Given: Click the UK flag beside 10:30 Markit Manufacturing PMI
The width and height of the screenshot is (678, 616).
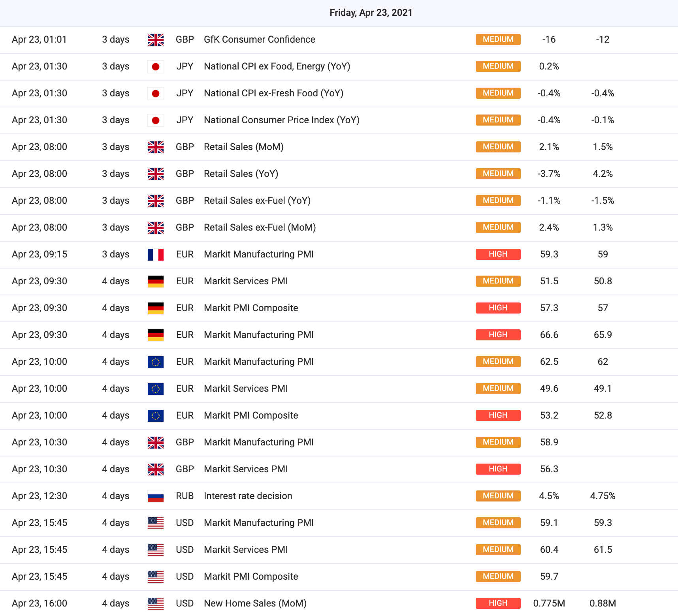Looking at the screenshot, I should tap(156, 442).
